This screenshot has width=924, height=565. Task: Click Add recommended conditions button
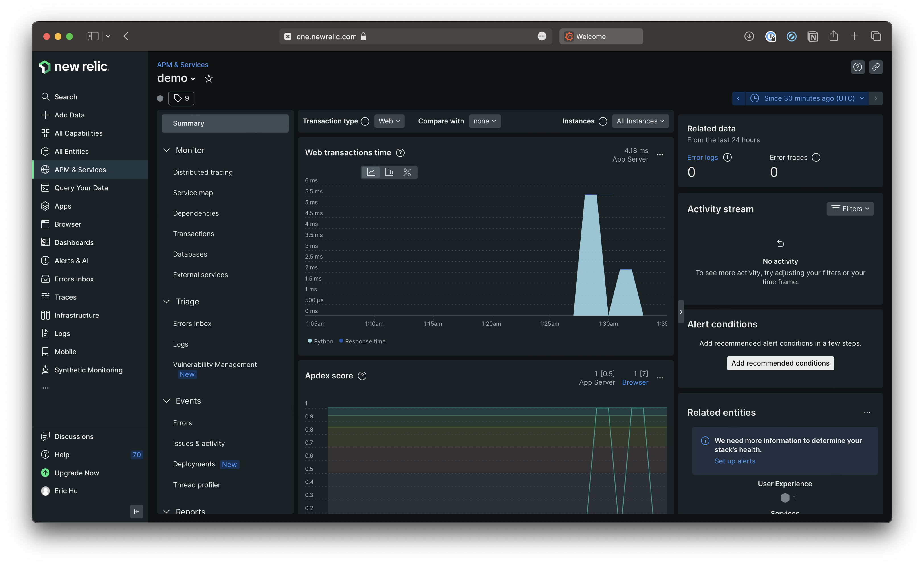(780, 363)
